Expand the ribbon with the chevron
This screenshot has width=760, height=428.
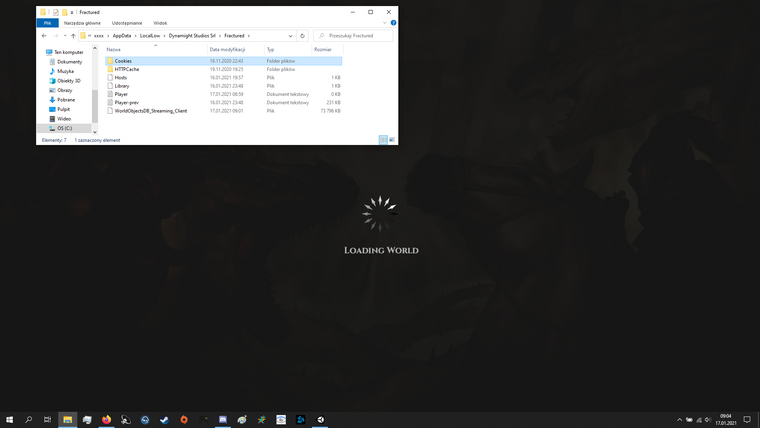384,22
